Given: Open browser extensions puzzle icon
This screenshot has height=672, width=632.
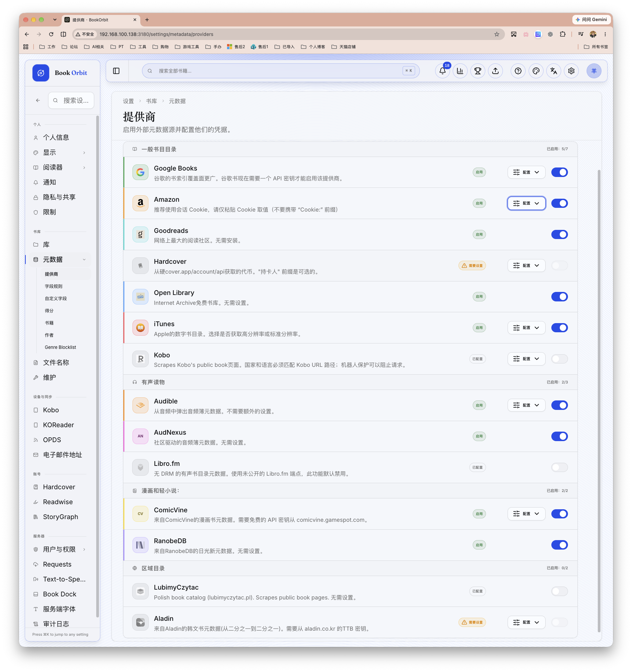Looking at the screenshot, I should pos(563,34).
